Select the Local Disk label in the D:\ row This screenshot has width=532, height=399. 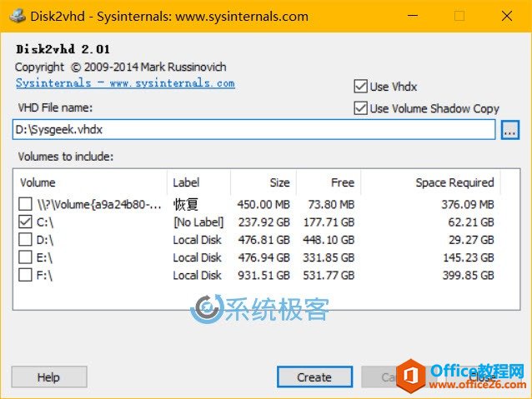[x=197, y=240]
